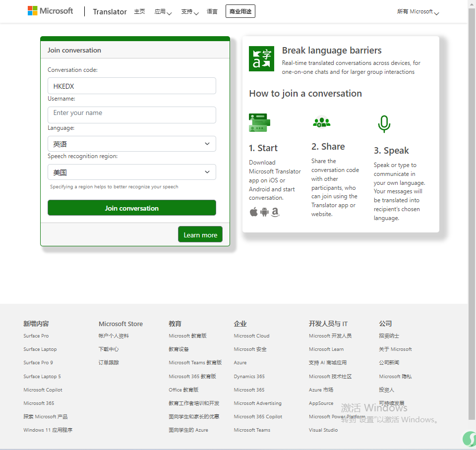Screen dimensions: 476x450
Task: Focus the Username input field
Action: [132, 114]
